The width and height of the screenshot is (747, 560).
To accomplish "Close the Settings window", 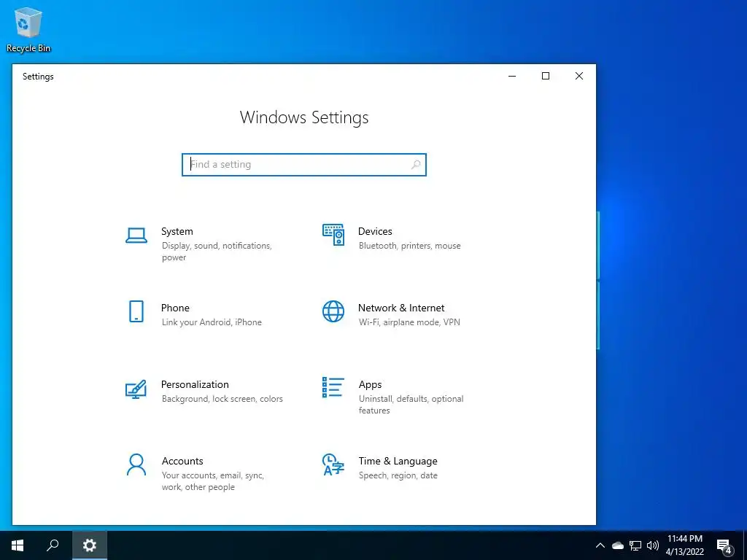I will coord(578,76).
